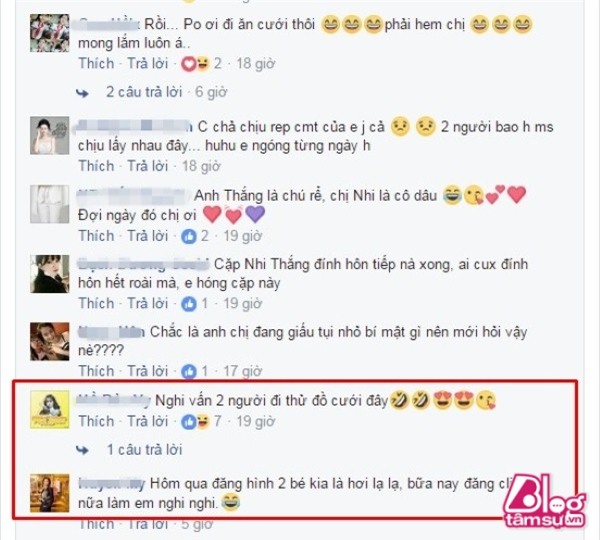This screenshot has height=540, width=600.
Task: Click Trả lời under "Cặp Nhi Thắng đính hôn" comment
Action: (148, 303)
